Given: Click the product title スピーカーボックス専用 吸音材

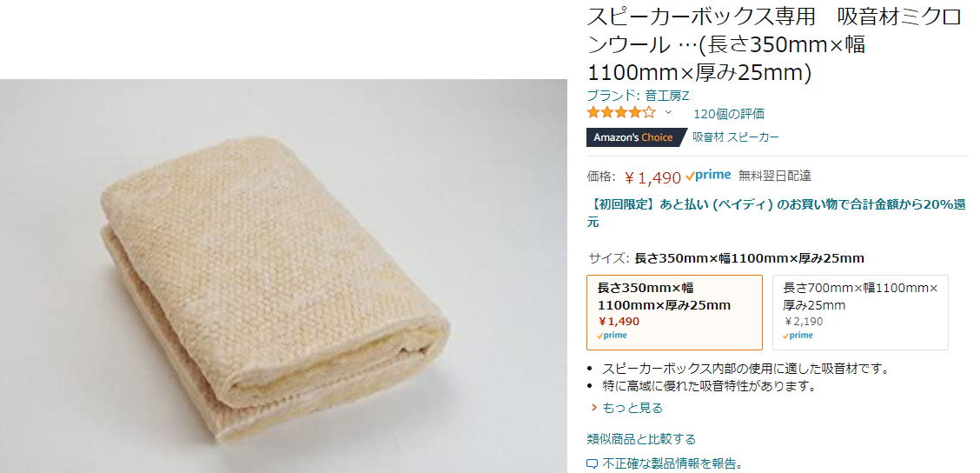Looking at the screenshot, I should [x=775, y=45].
